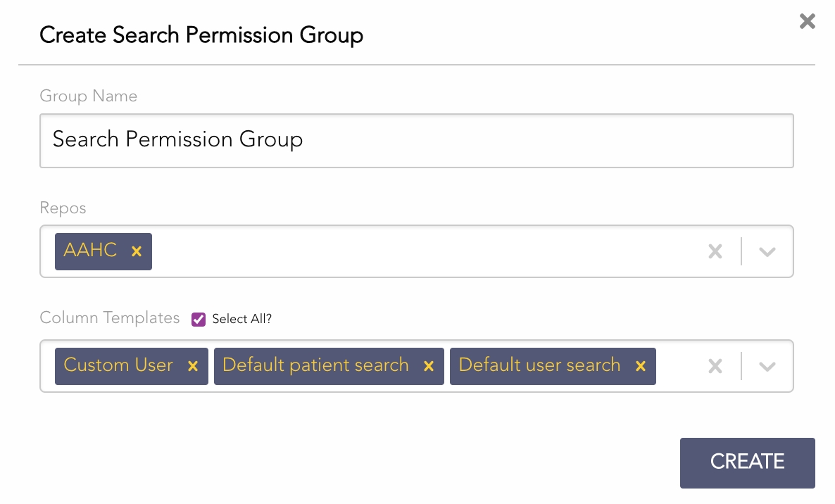Viewport: 835px width, 504px height.
Task: Focus the Group Name text field
Action: pyautogui.click(x=416, y=140)
